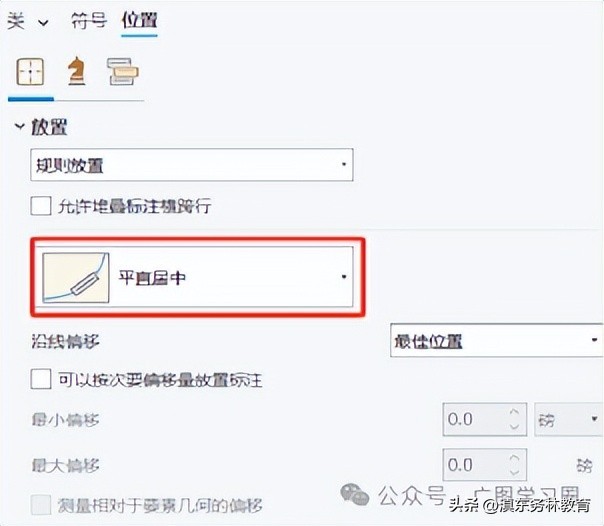Decrease 最大偏移 with the down stepper
The height and width of the screenshot is (526, 604).
515,472
